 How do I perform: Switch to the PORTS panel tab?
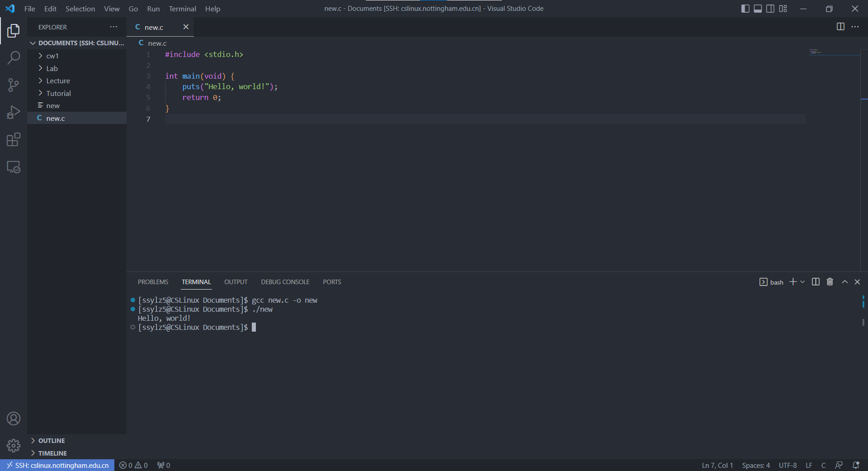(332, 282)
